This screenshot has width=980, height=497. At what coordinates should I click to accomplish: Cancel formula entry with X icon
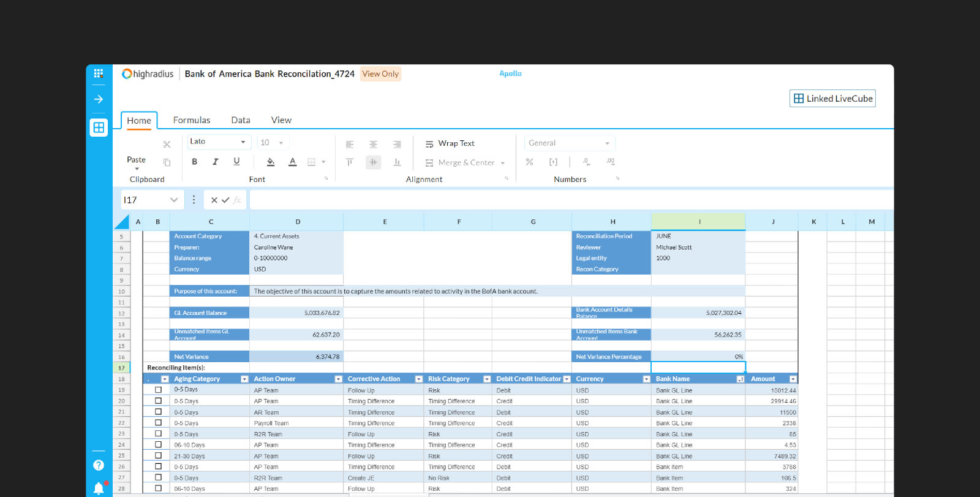click(x=214, y=200)
